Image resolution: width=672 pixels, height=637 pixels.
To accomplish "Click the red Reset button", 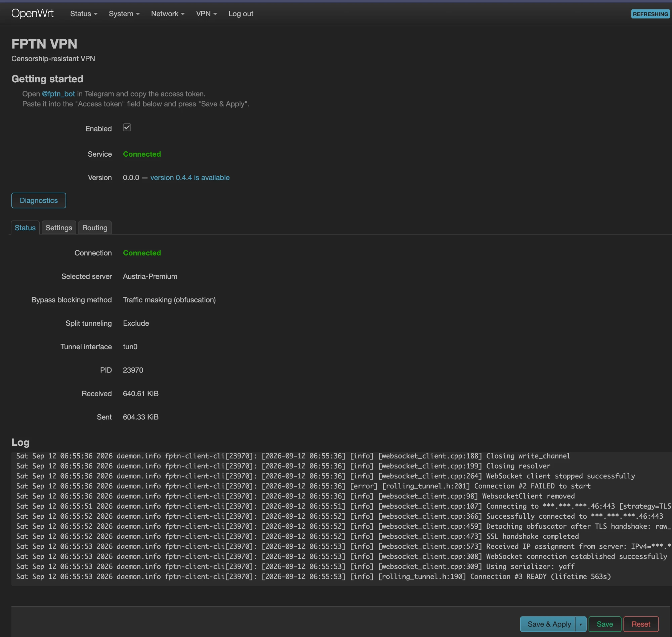I will click(x=641, y=624).
